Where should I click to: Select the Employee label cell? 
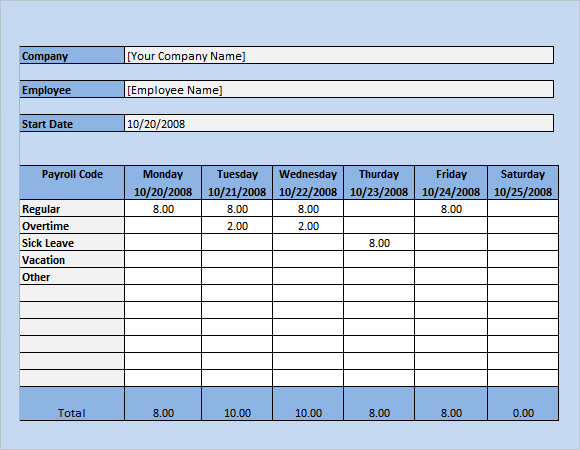[72, 89]
